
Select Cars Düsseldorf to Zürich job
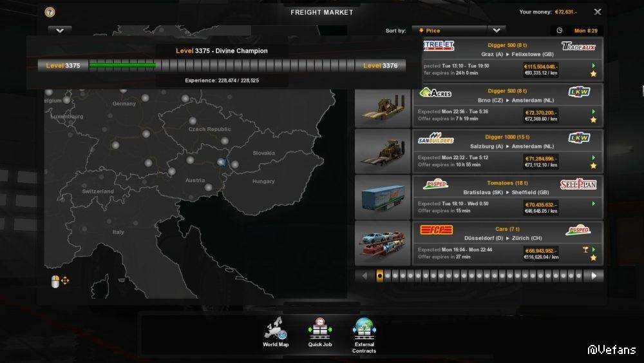[x=508, y=243]
